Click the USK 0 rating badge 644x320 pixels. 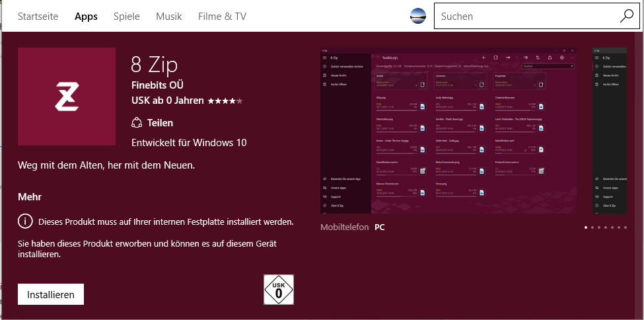point(279,290)
